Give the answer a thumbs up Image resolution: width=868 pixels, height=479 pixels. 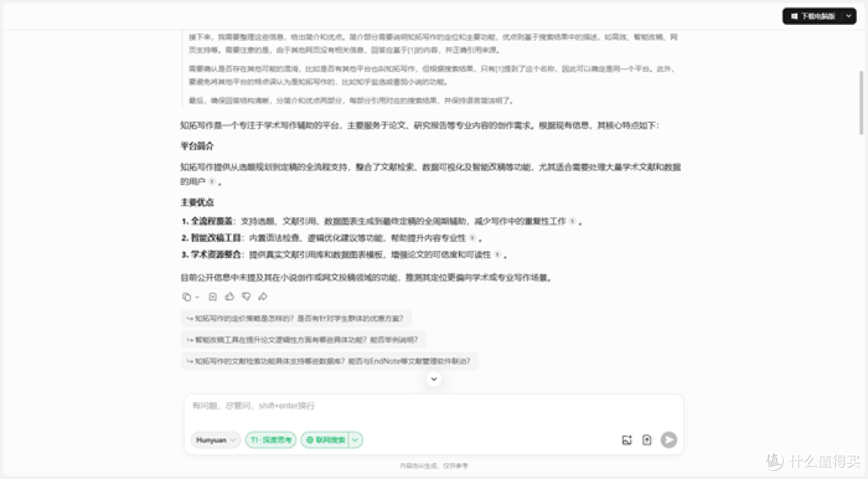(x=229, y=297)
